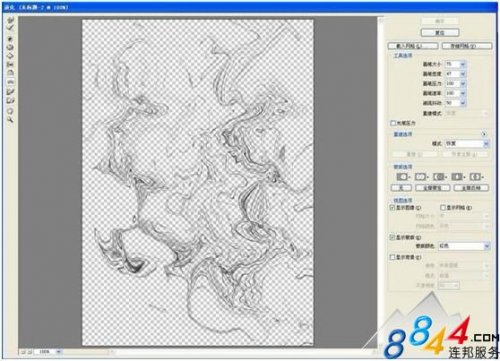The image size is (500, 361).
Task: Open the brush density dropdown showing 47
Action: click(x=463, y=74)
